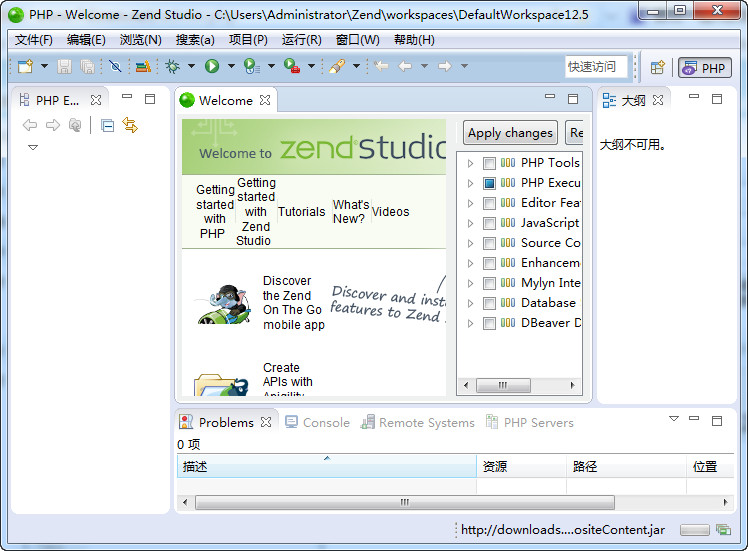Open the New file dropdown arrow
748x551 pixels.
pyautogui.click(x=44, y=66)
